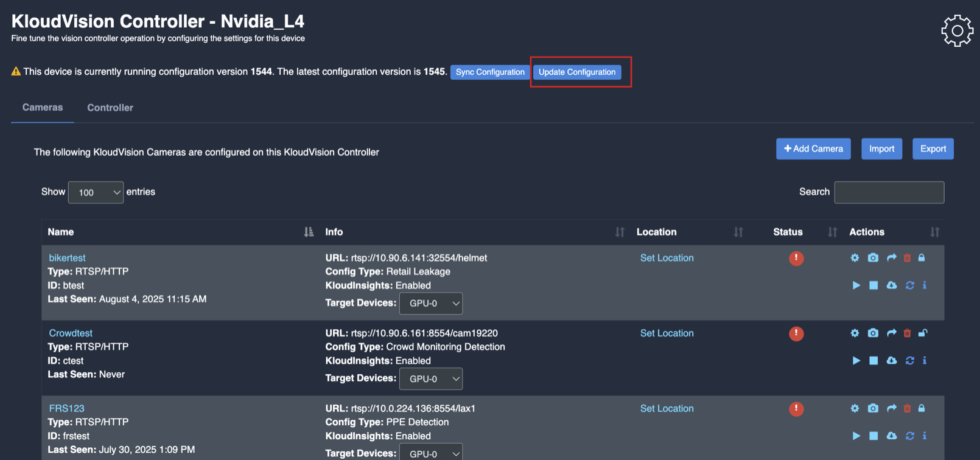Open the bikertest camera link

pos(67,258)
